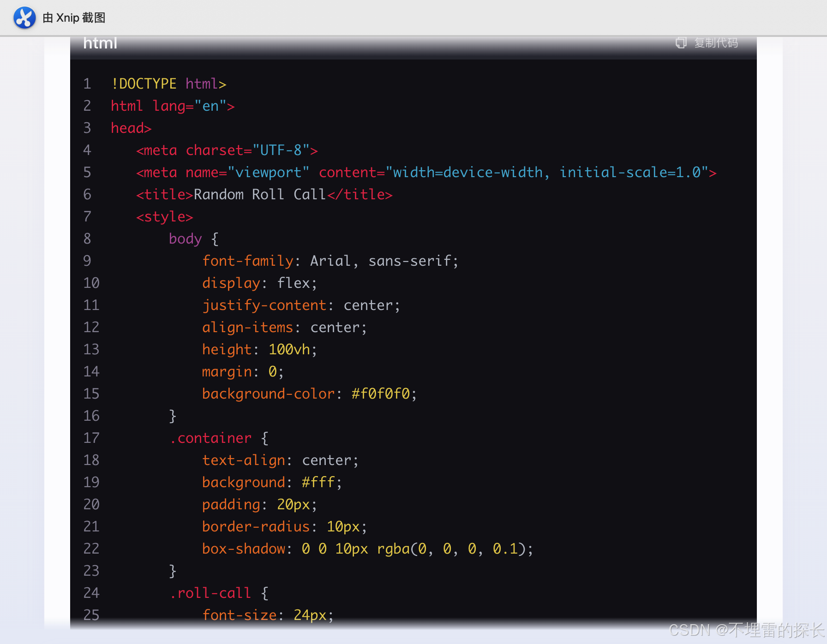Click justify-content: center; line
Screen dimensions: 827x644
[x=301, y=305]
